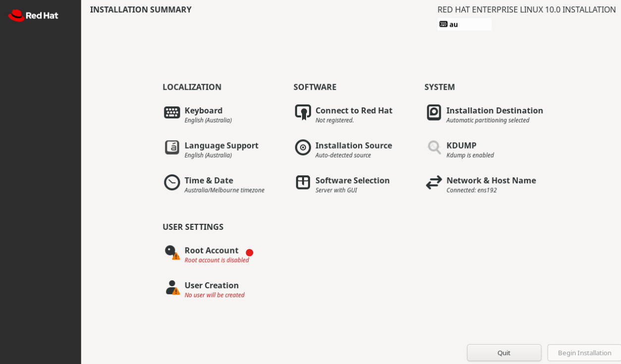Select the Software Selection label

click(353, 180)
